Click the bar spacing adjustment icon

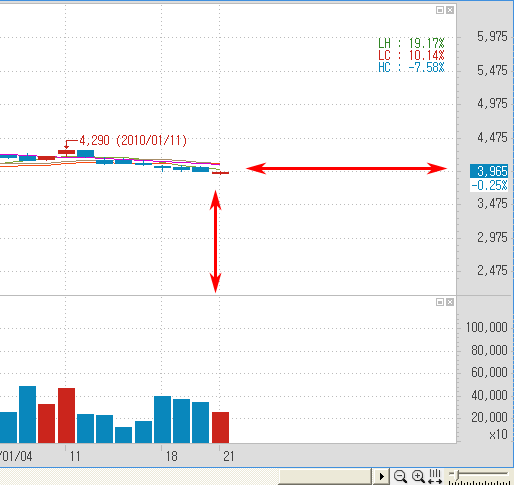click(435, 476)
